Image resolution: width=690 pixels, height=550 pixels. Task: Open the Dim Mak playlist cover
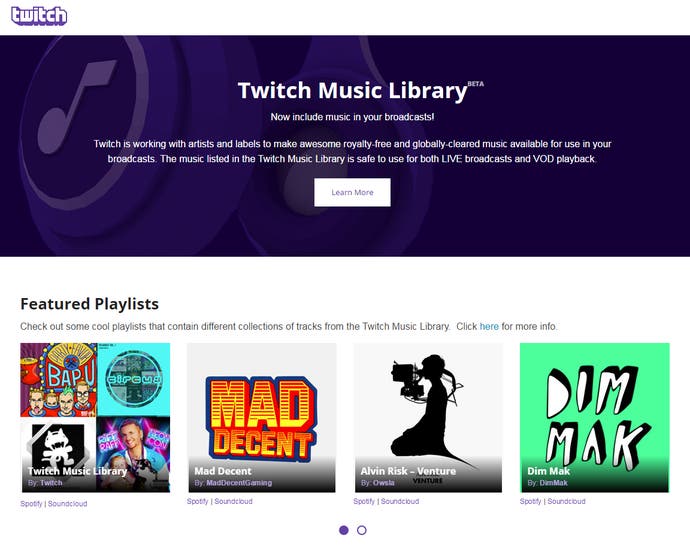pyautogui.click(x=595, y=418)
